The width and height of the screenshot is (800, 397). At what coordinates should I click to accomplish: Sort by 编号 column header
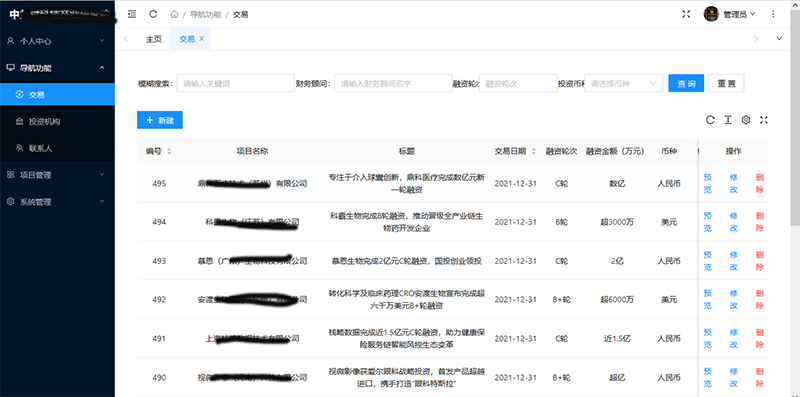click(x=159, y=151)
